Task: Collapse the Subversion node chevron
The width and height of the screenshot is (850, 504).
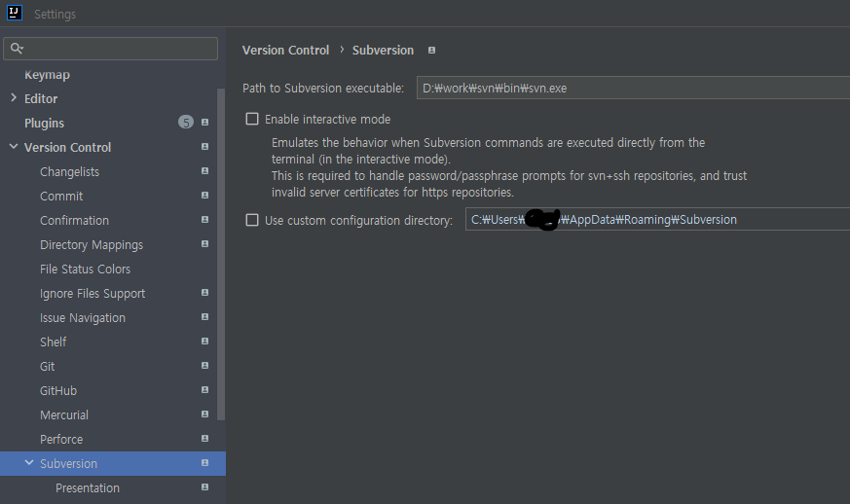Action: click(x=29, y=463)
